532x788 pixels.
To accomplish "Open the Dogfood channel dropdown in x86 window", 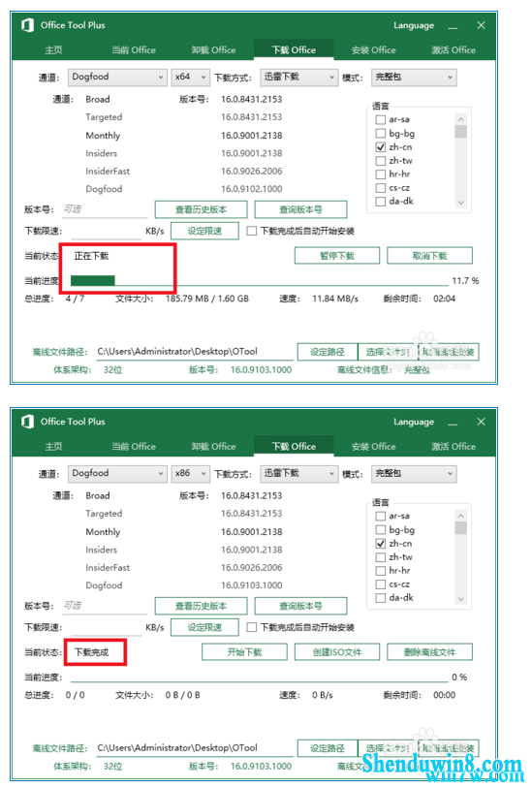I will click(117, 473).
